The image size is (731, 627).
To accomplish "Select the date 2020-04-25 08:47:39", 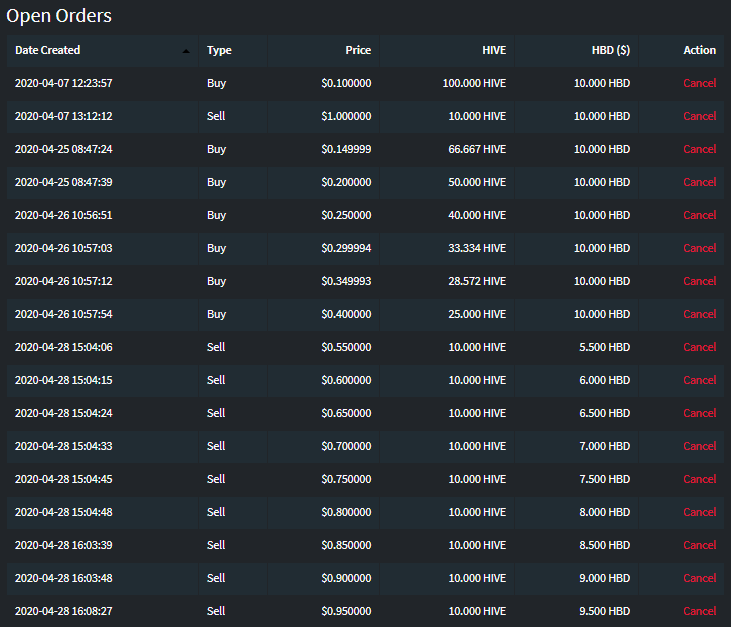I will [x=63, y=182].
